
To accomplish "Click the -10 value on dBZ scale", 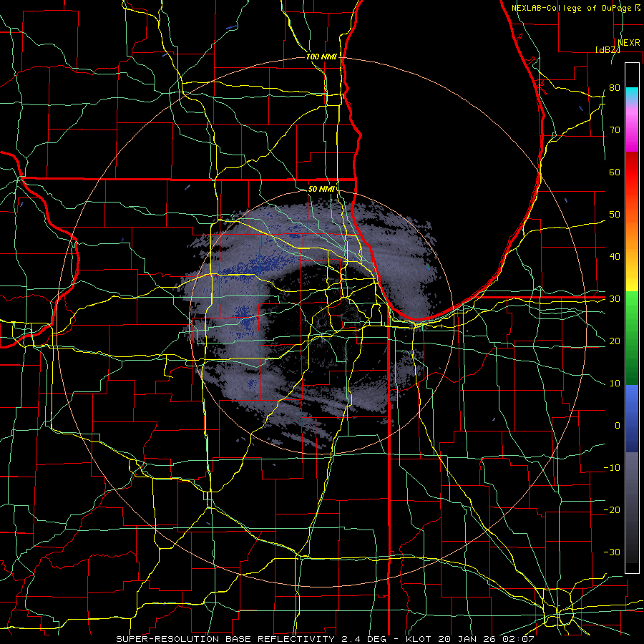I will coord(612,468).
